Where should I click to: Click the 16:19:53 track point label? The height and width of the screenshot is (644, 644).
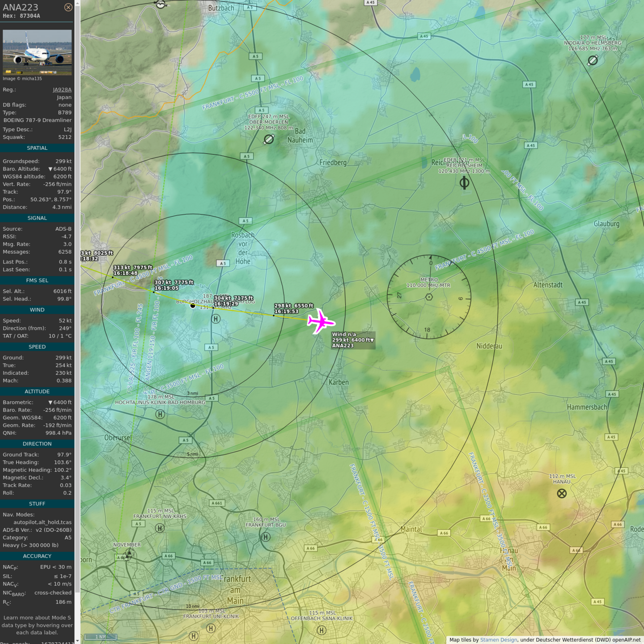tap(286, 311)
